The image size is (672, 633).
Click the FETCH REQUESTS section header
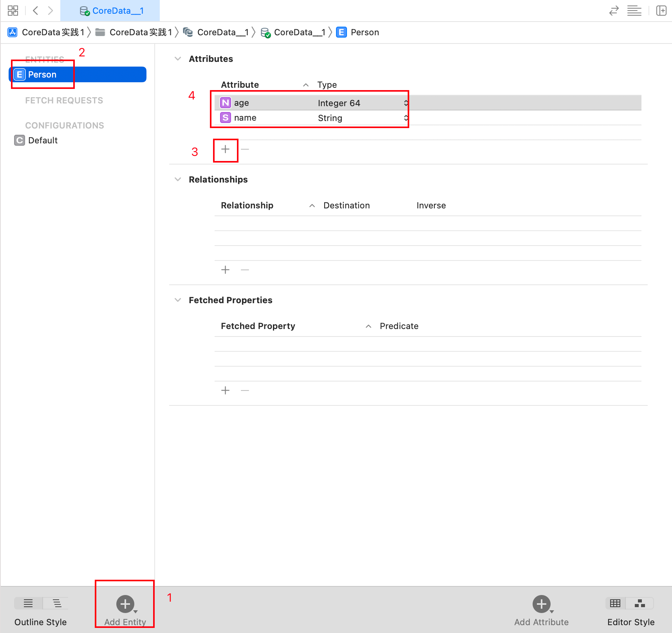64,100
